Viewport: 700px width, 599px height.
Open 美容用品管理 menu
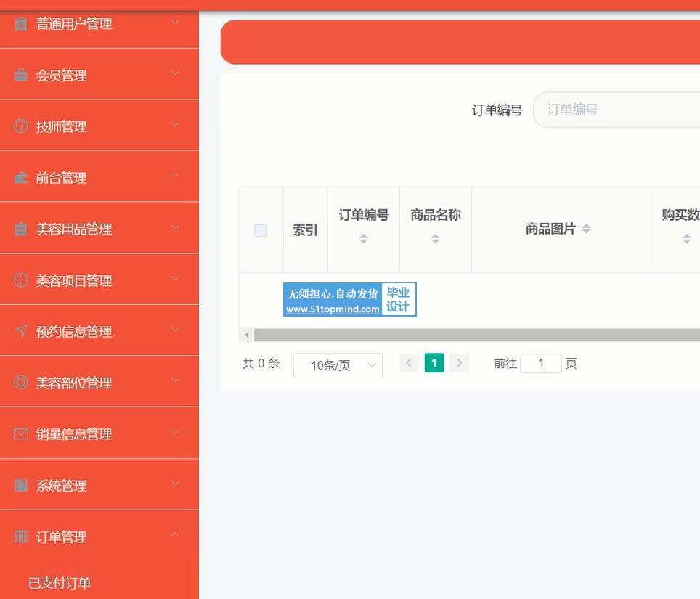99,228
